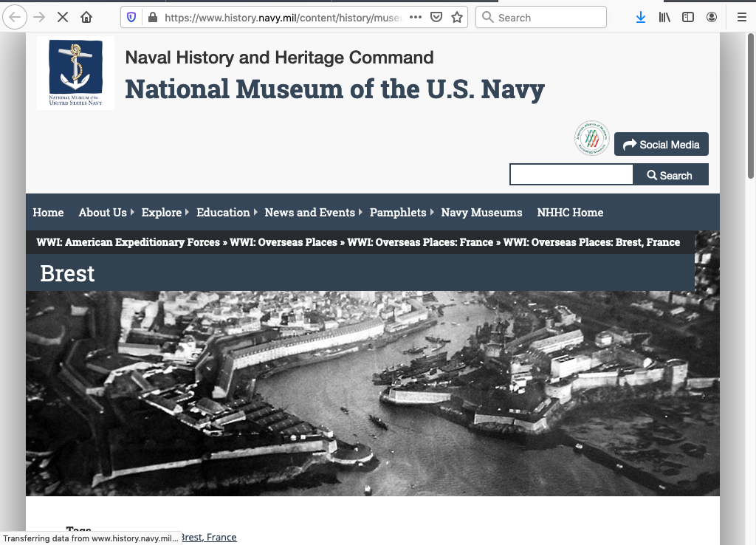Screen dimensions: 756x545
Task: Open the downloads arrow icon
Action: (x=640, y=17)
